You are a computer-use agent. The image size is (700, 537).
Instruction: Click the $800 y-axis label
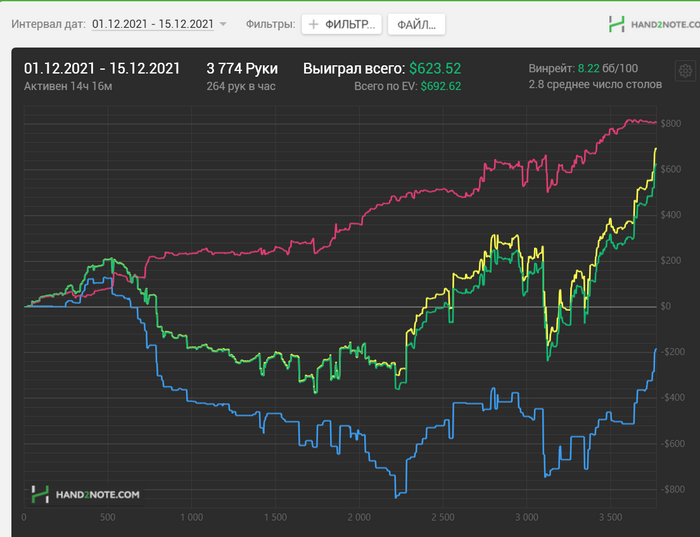[x=671, y=124]
